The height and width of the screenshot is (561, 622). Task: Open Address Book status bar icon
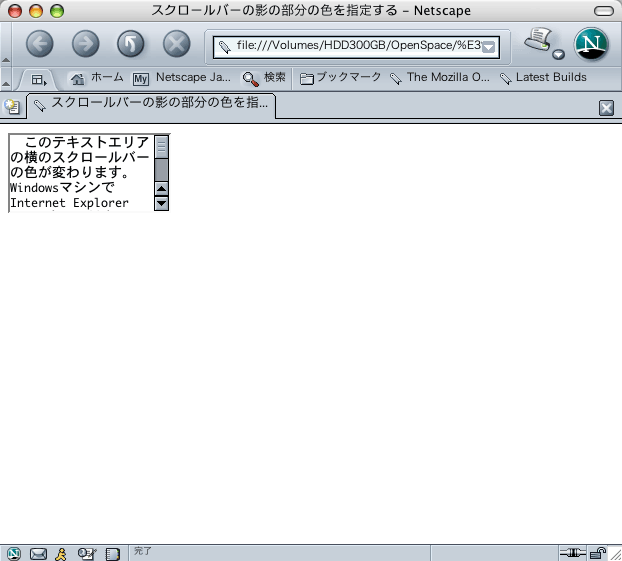coord(112,553)
